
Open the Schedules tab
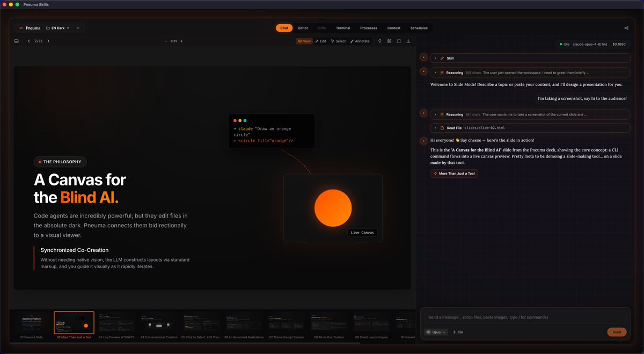[x=419, y=28]
